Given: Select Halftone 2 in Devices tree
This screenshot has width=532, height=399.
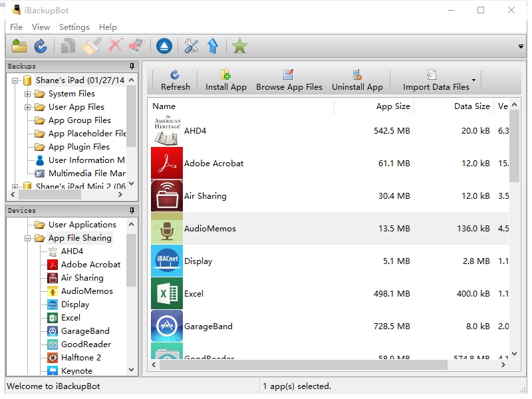Looking at the screenshot, I should pos(80,358).
